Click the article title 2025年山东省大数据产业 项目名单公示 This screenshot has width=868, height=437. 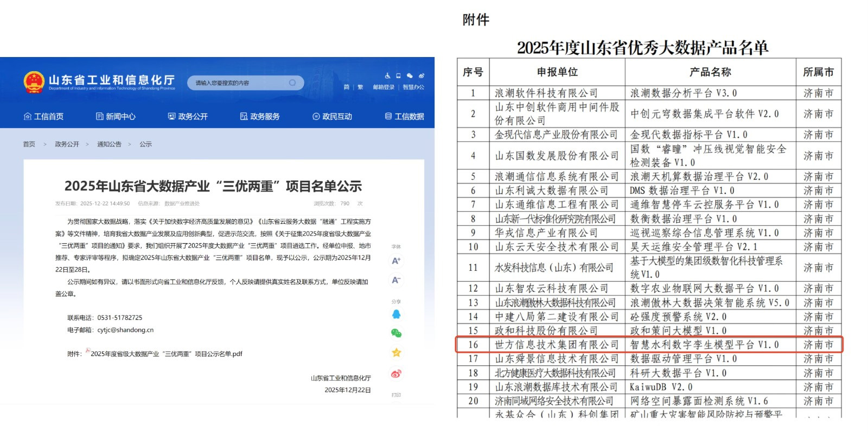[213, 186]
